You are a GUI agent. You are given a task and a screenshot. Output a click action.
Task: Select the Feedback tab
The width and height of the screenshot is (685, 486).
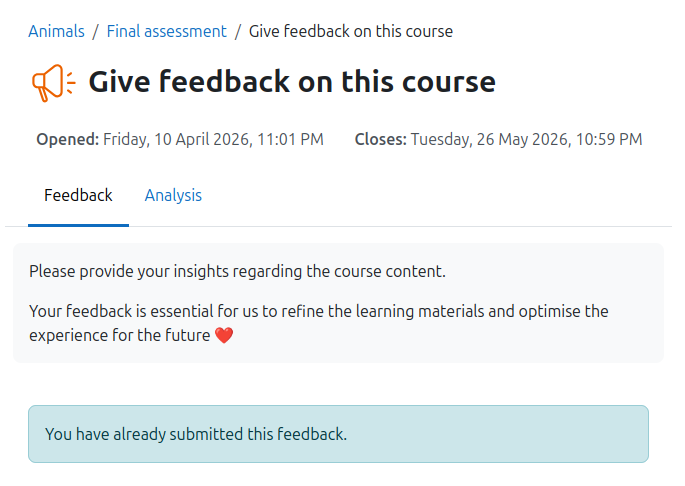(78, 196)
